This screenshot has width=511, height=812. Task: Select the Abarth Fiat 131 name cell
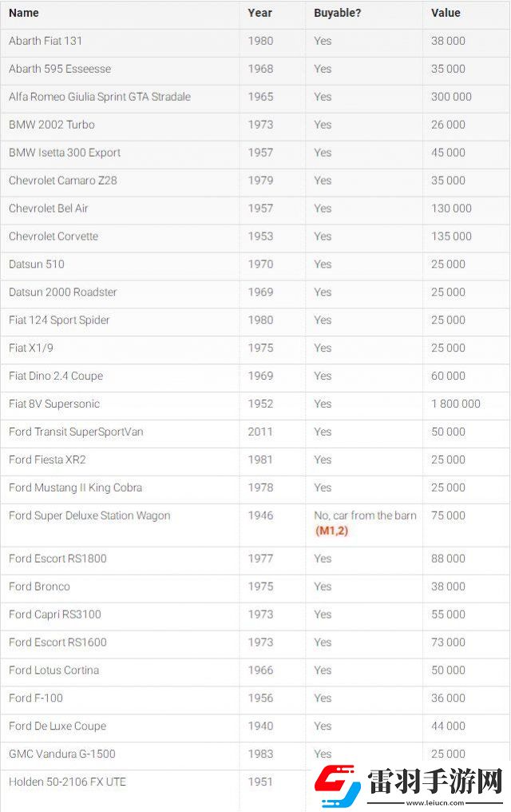(x=46, y=41)
